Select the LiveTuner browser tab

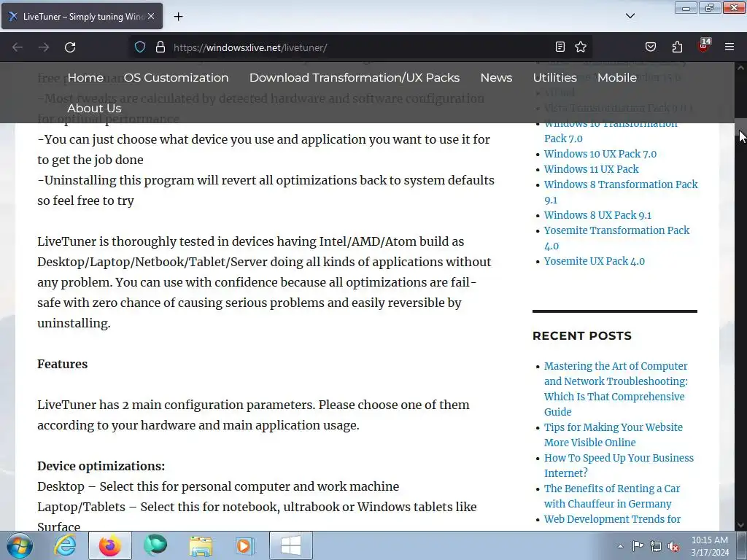tap(82, 16)
